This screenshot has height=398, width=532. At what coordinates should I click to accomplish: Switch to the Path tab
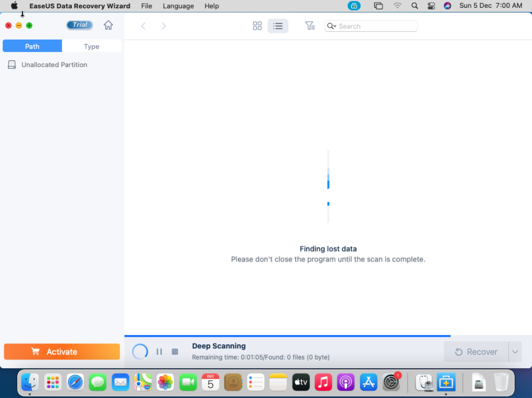32,47
